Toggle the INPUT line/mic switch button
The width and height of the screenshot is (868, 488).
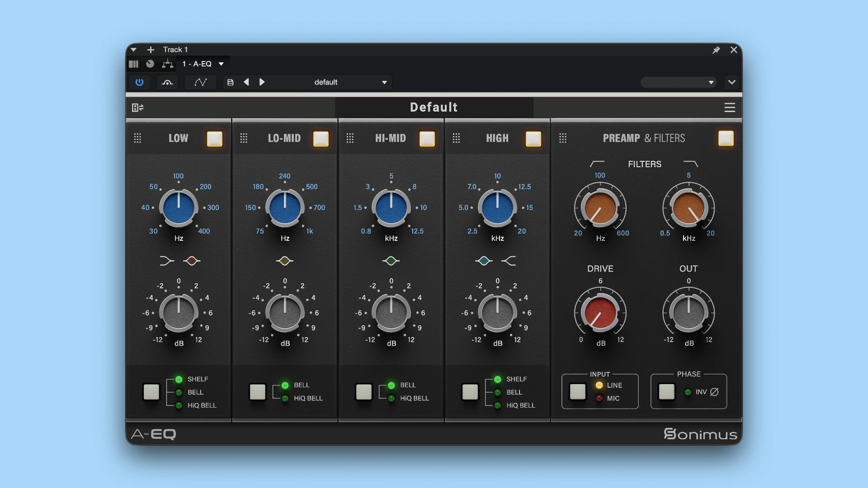pyautogui.click(x=578, y=392)
